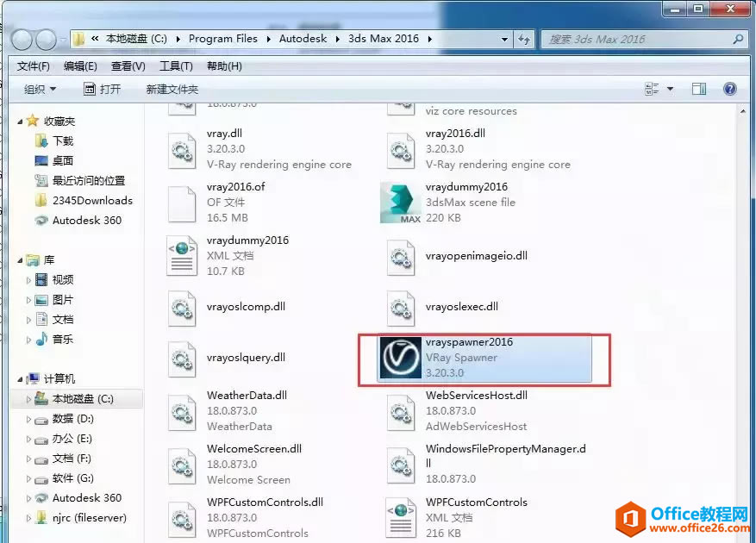Collapse the 计算机 computer group
The image size is (756, 543).
(20, 379)
